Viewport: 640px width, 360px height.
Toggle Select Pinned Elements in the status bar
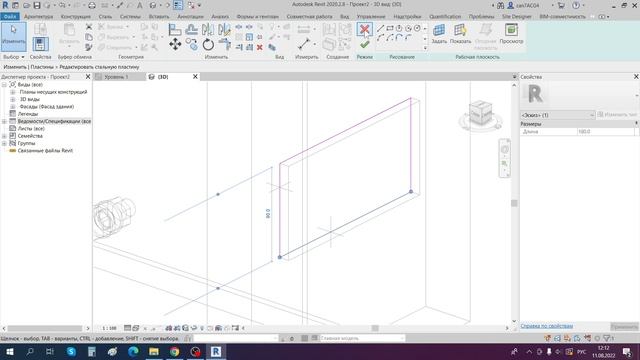click(x=567, y=338)
